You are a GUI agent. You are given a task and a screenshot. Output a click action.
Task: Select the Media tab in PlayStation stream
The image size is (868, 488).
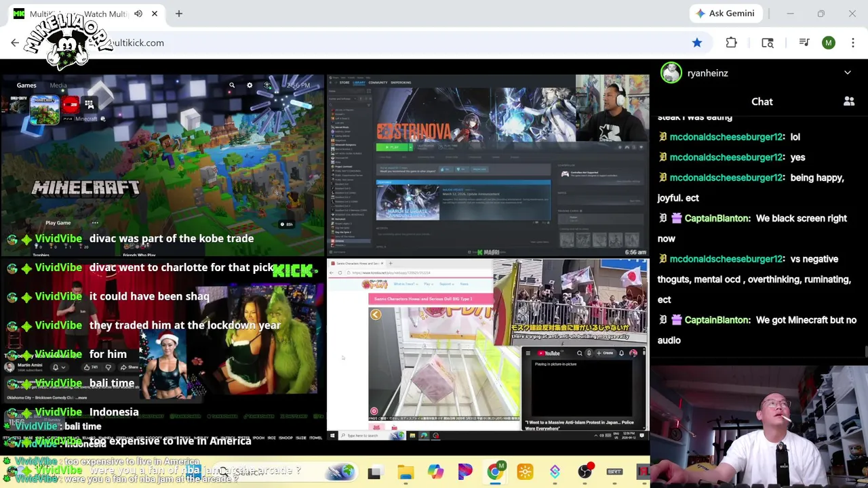(58, 85)
